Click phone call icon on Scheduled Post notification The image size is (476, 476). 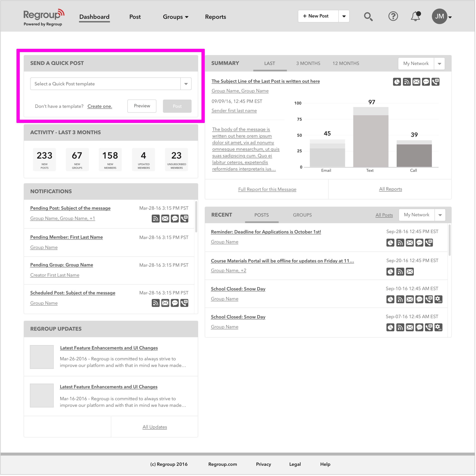click(x=184, y=303)
